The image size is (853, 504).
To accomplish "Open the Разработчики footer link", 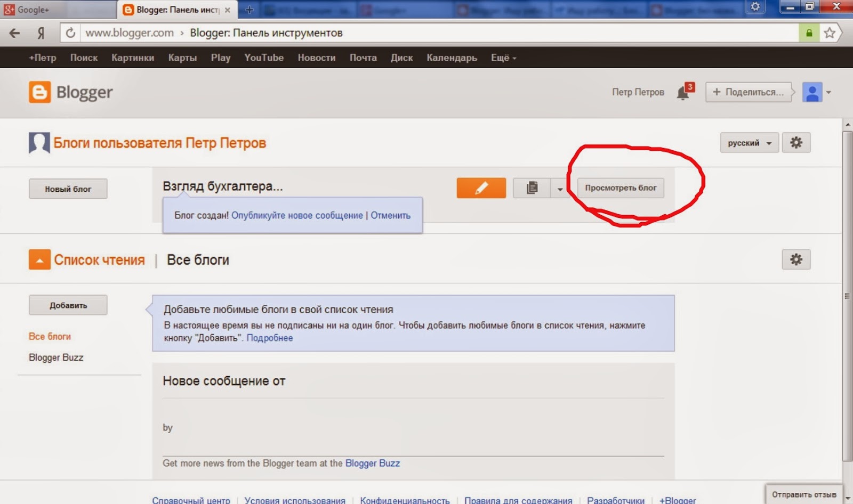I will [x=616, y=500].
